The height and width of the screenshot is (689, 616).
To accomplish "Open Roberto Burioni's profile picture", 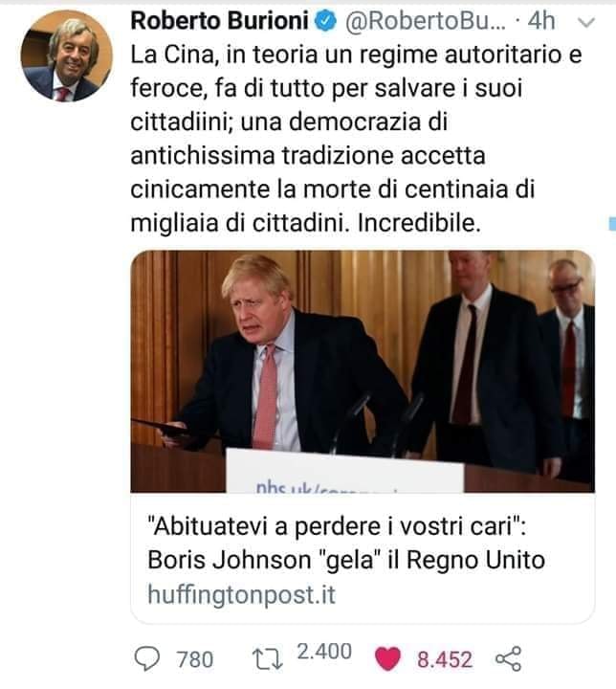I will 66,56.
